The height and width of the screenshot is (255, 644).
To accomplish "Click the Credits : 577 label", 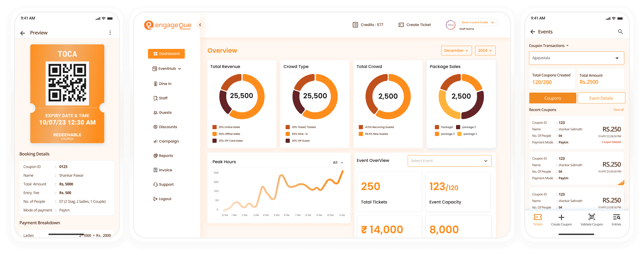I will coord(372,25).
